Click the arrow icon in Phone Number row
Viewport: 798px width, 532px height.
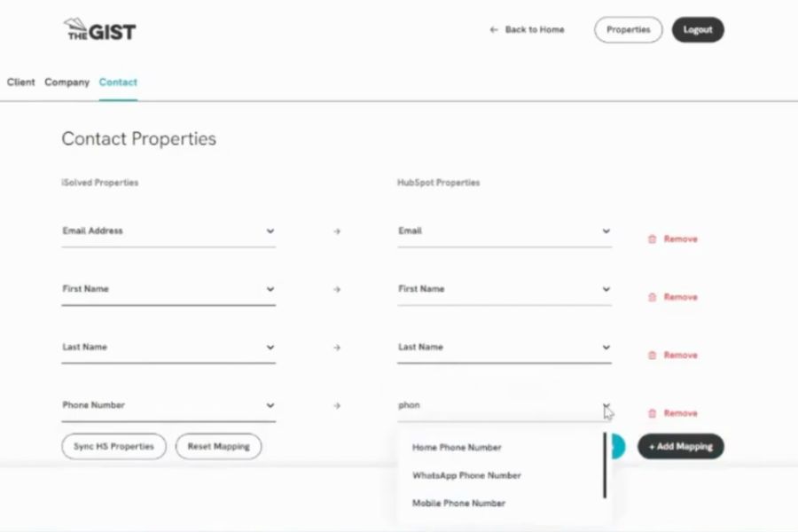[x=337, y=406]
